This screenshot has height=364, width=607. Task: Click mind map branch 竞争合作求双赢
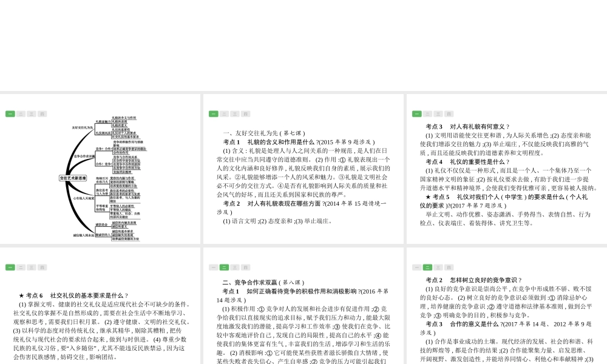tap(84, 157)
